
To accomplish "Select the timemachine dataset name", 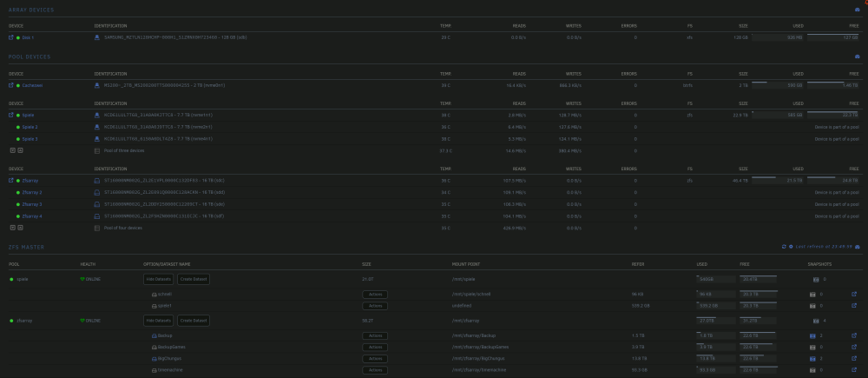I will 170,370.
